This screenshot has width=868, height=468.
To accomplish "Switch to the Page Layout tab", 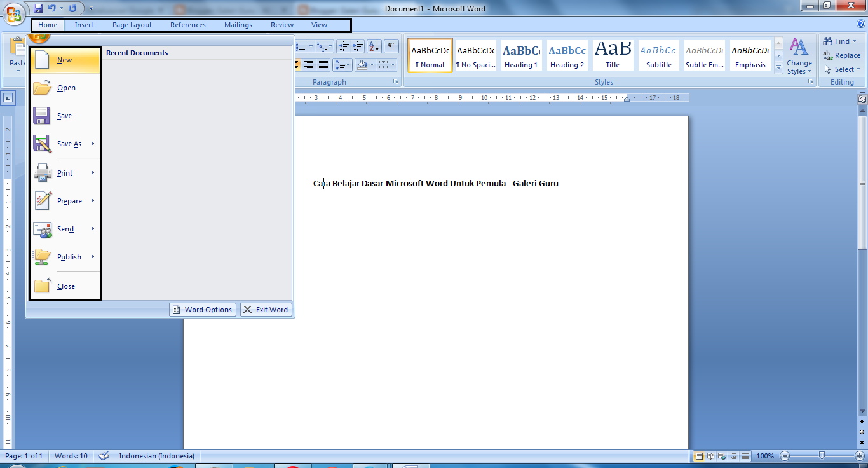I will [132, 25].
